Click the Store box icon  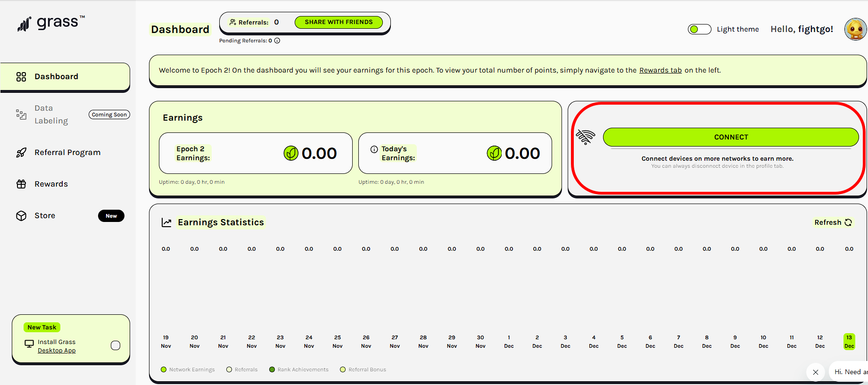[x=21, y=216]
